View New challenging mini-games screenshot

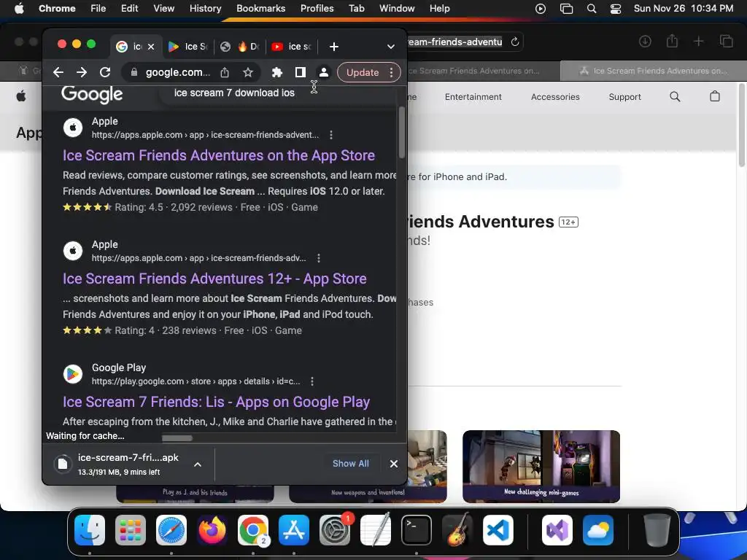point(541,466)
